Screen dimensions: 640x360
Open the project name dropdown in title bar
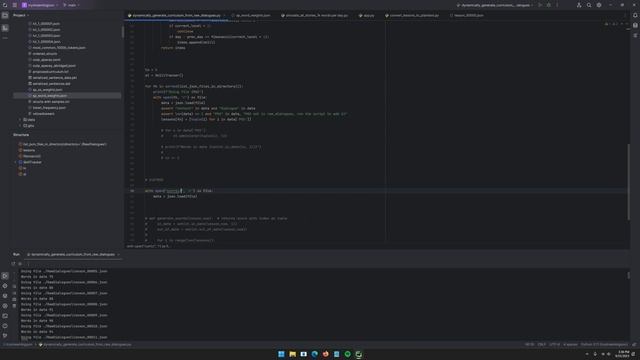[40, 5]
